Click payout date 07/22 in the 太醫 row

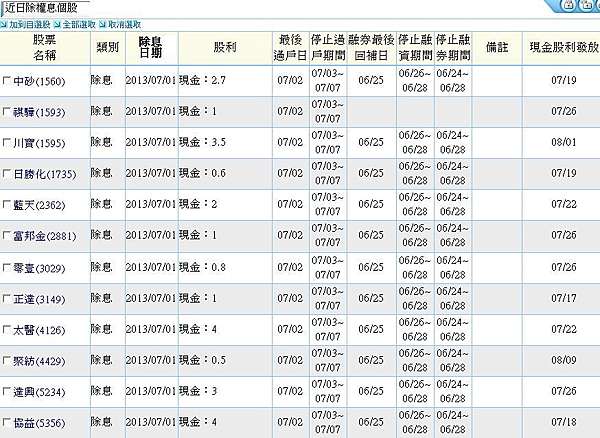(564, 329)
